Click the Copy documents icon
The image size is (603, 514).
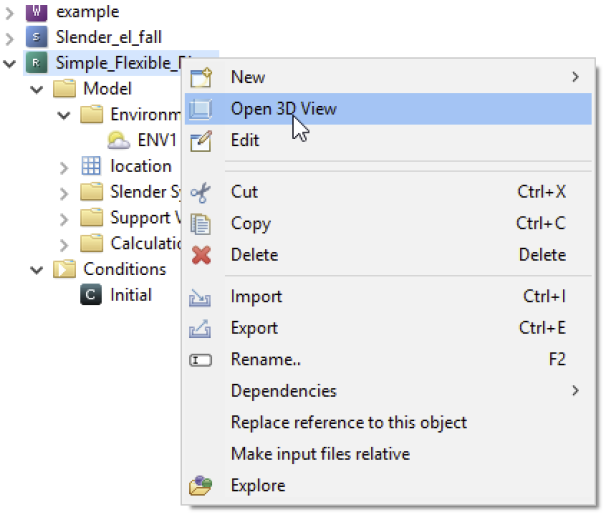(201, 224)
